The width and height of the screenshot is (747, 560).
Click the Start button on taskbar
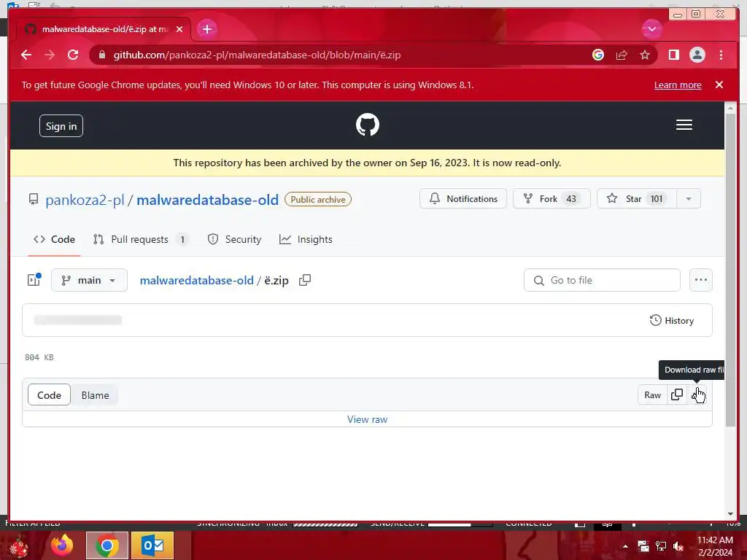(x=18, y=545)
